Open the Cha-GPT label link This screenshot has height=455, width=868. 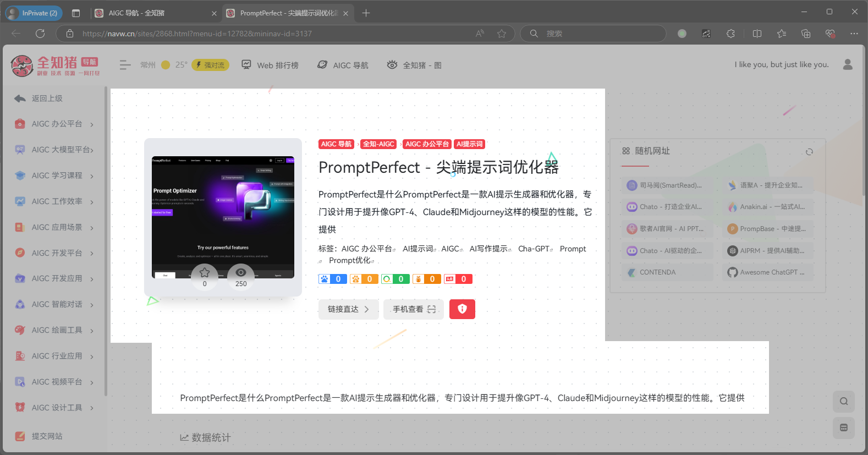pyautogui.click(x=535, y=249)
